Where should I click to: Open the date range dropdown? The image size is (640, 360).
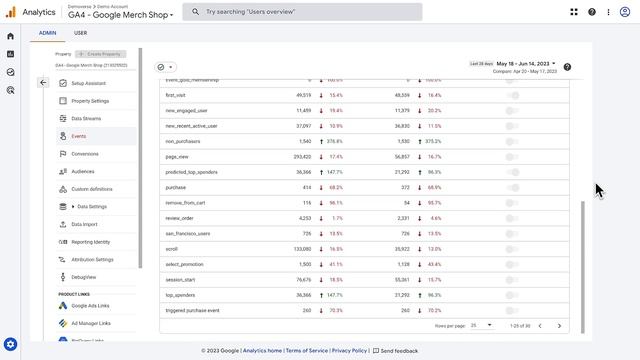(526, 64)
